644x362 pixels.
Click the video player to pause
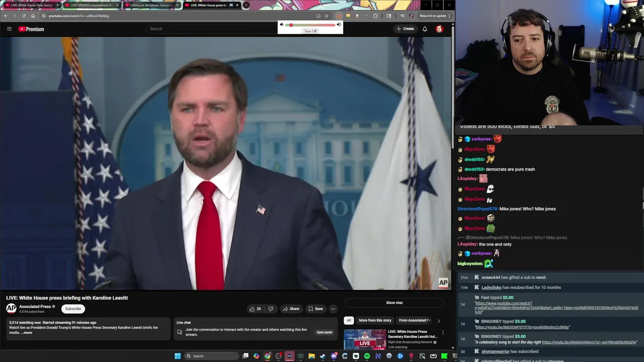point(225,163)
